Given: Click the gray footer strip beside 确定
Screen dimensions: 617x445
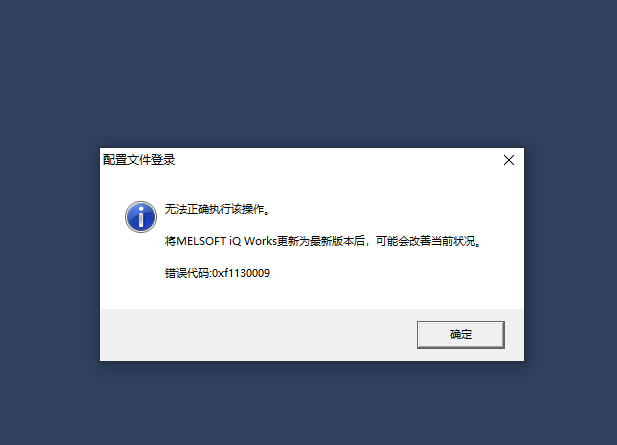Looking at the screenshot, I should tap(256, 335).
